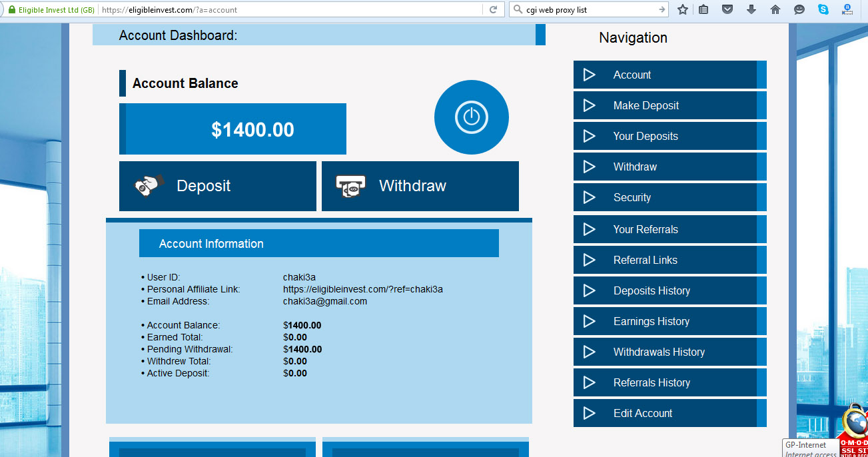Open the Downloads arrow icon
The width and height of the screenshot is (868, 457).
tap(751, 10)
